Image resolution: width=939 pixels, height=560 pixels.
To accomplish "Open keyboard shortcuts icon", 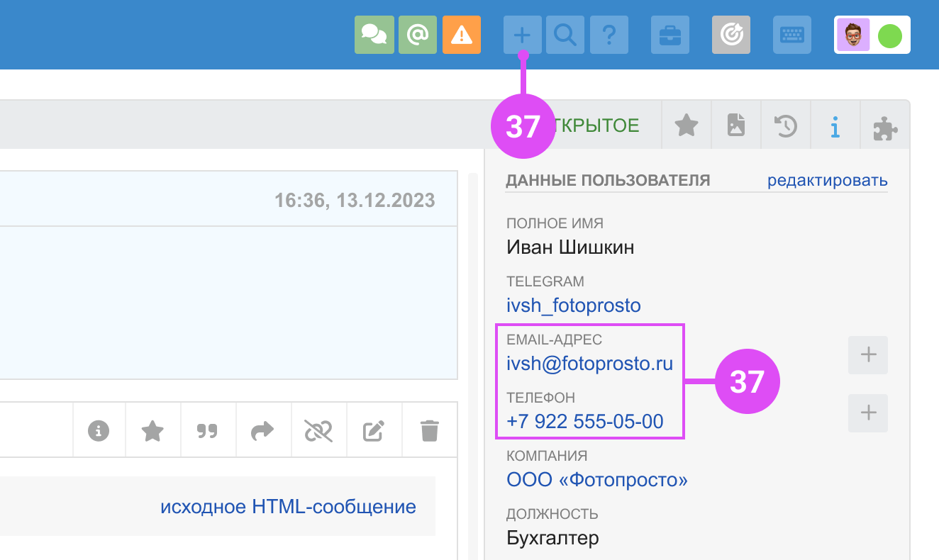I will click(x=792, y=35).
